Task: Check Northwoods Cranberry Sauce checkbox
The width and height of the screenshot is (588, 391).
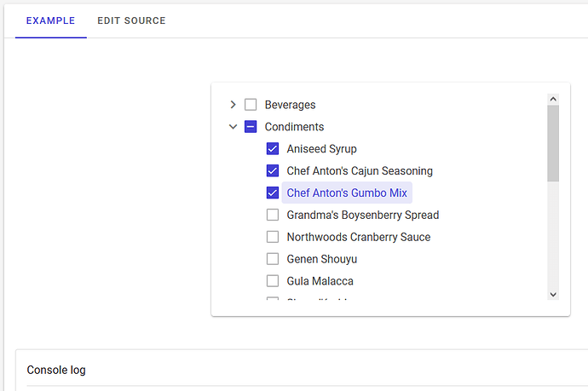Action: tap(273, 237)
